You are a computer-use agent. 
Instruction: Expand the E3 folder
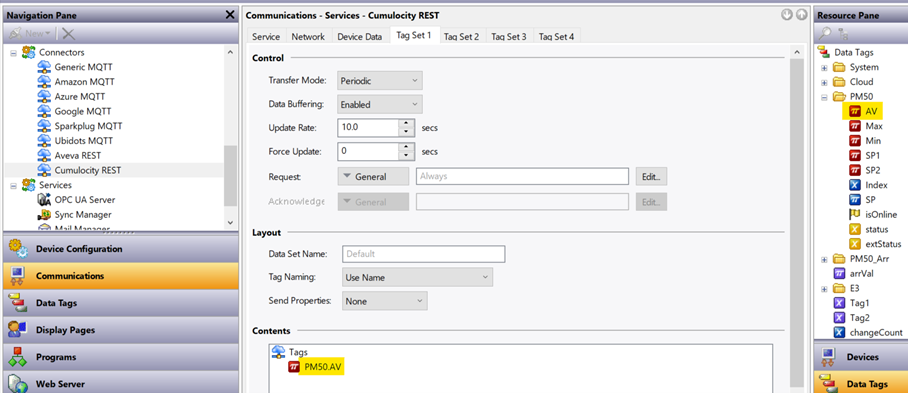[x=824, y=288]
